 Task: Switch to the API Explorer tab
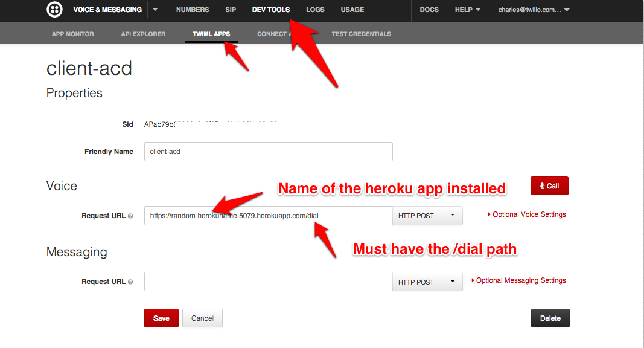pyautogui.click(x=143, y=34)
